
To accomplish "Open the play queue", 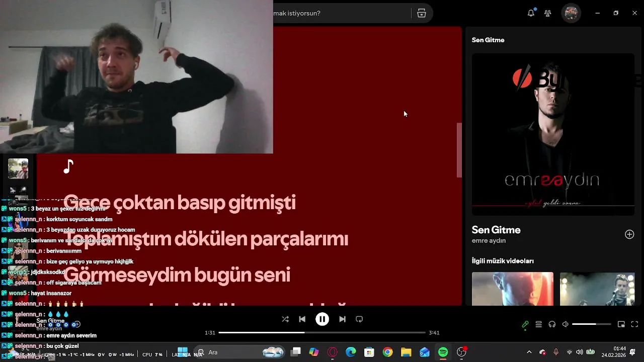I will click(538, 324).
